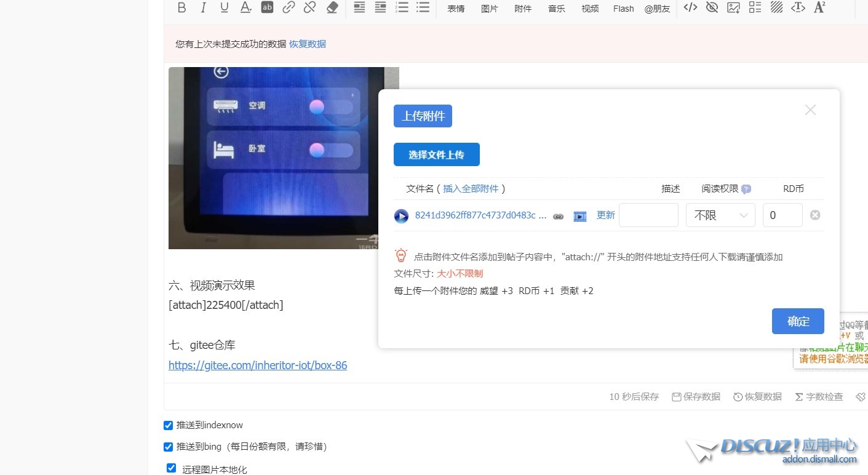Click the attachment 描述 input field

pyautogui.click(x=648, y=215)
